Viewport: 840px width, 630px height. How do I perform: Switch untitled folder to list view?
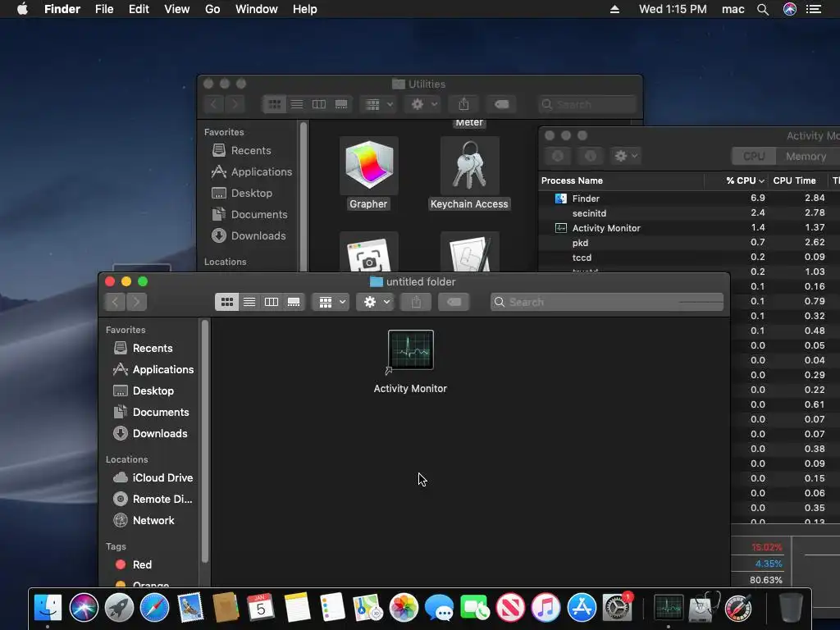[x=249, y=302]
